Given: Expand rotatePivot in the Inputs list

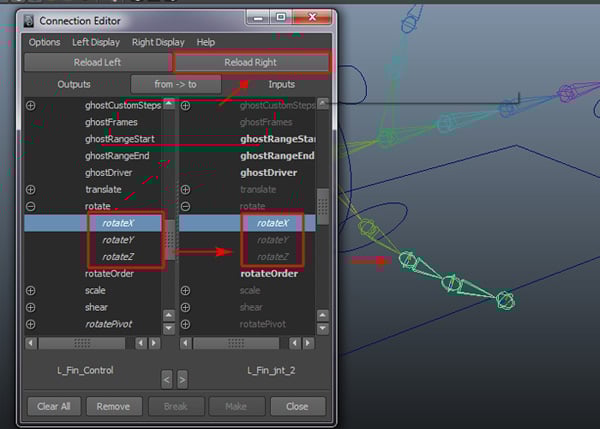Looking at the screenshot, I should click(185, 324).
